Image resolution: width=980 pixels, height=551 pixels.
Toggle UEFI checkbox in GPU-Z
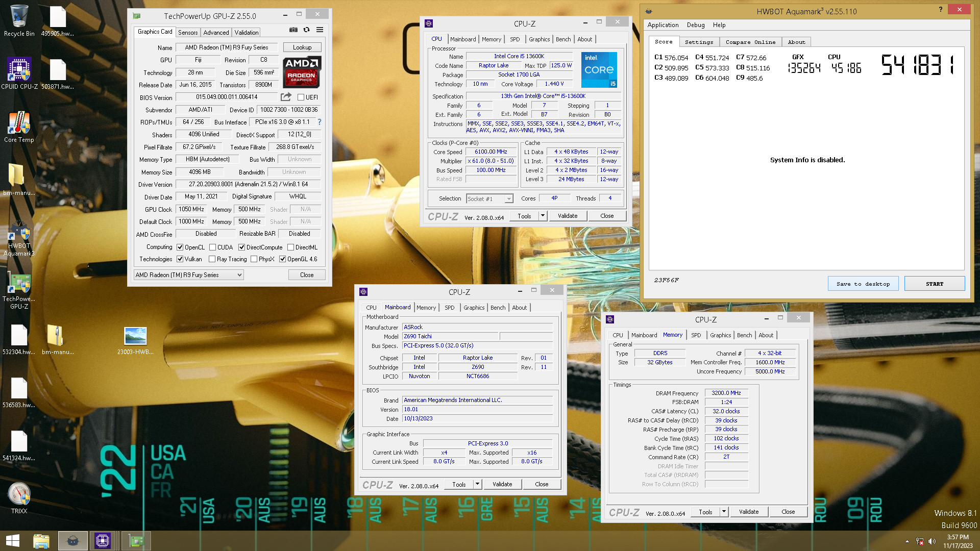(x=301, y=97)
